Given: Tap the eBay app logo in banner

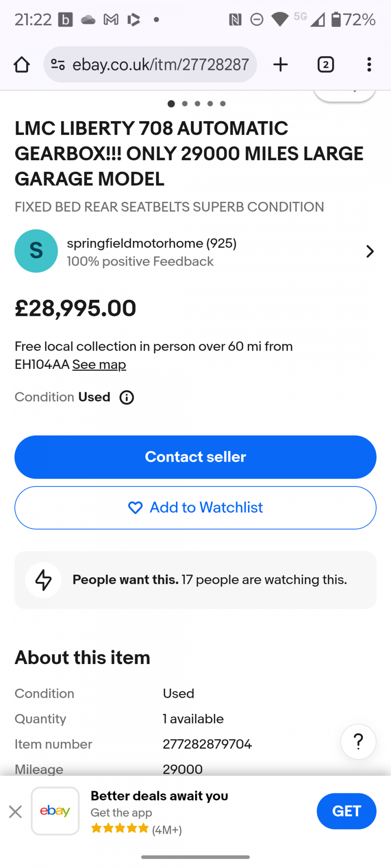Looking at the screenshot, I should coord(55,811).
